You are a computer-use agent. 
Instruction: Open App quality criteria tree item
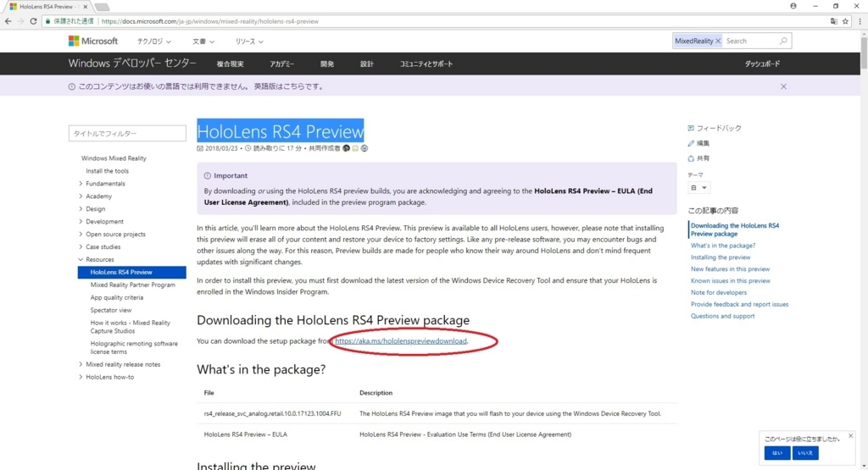[x=117, y=297]
